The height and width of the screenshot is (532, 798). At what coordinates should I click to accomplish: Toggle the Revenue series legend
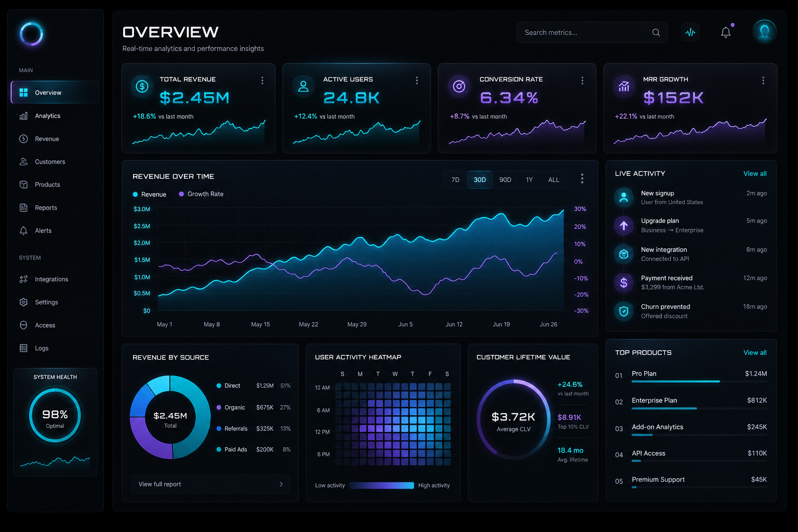(x=150, y=194)
